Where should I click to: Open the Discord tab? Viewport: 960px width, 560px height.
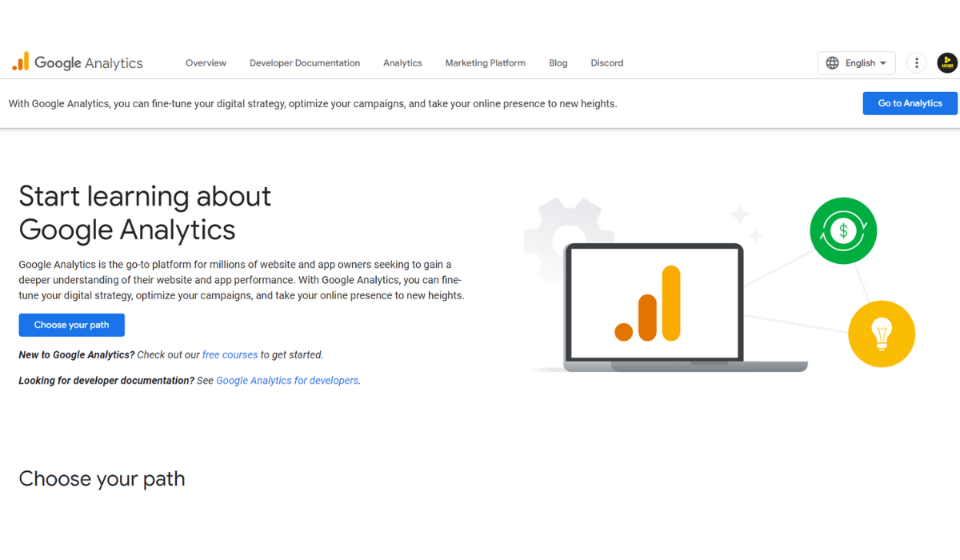click(607, 63)
